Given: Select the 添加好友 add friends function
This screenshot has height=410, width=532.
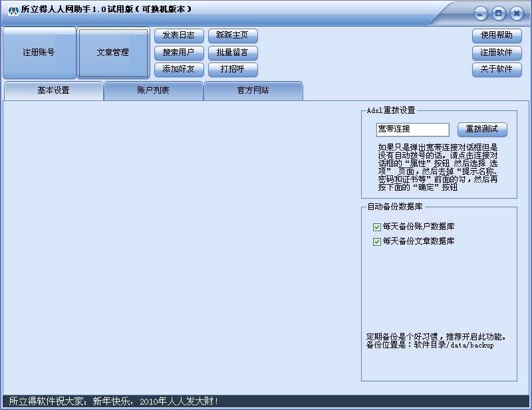Looking at the screenshot, I should 178,69.
